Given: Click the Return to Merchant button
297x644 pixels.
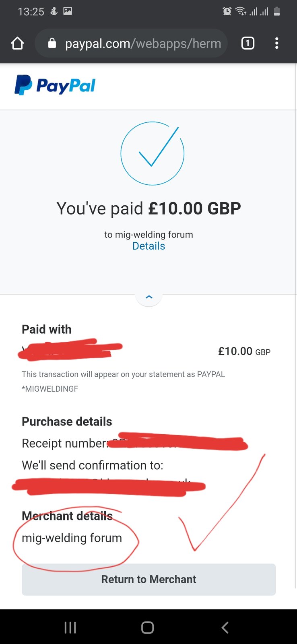Looking at the screenshot, I should click(x=148, y=579).
